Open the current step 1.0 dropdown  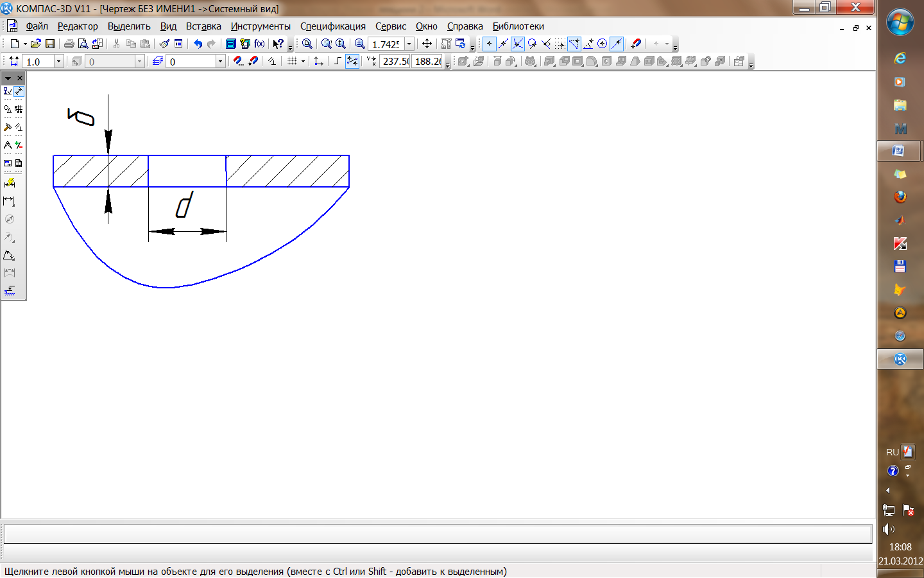point(58,61)
